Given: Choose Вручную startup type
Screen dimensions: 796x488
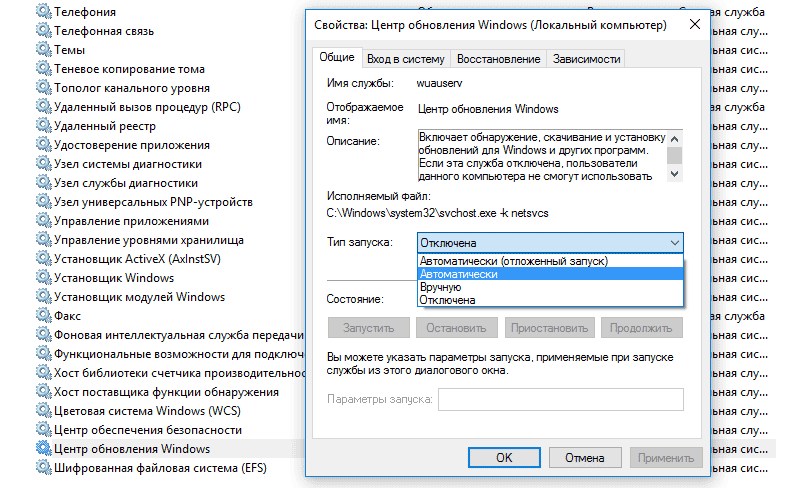Looking at the screenshot, I should [x=550, y=287].
